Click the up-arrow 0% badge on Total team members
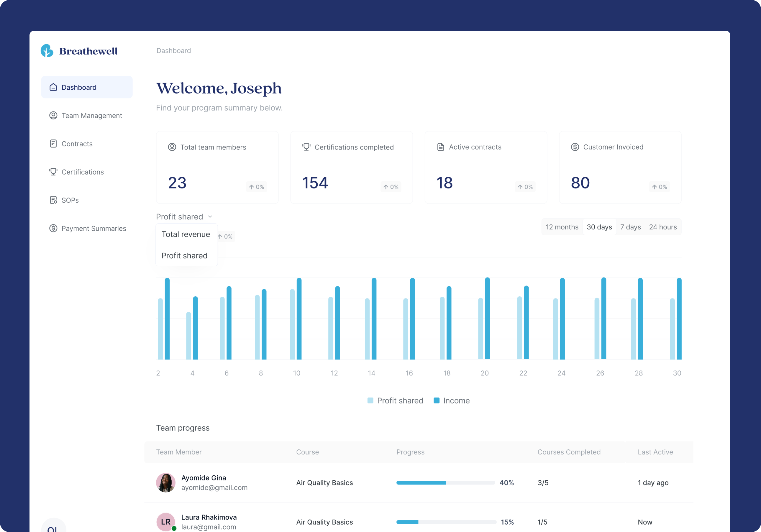 [x=257, y=187]
